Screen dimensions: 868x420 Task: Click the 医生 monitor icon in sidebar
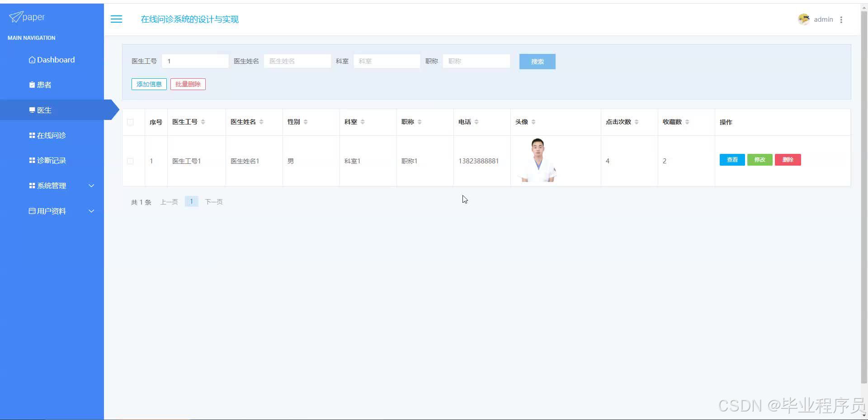point(32,110)
